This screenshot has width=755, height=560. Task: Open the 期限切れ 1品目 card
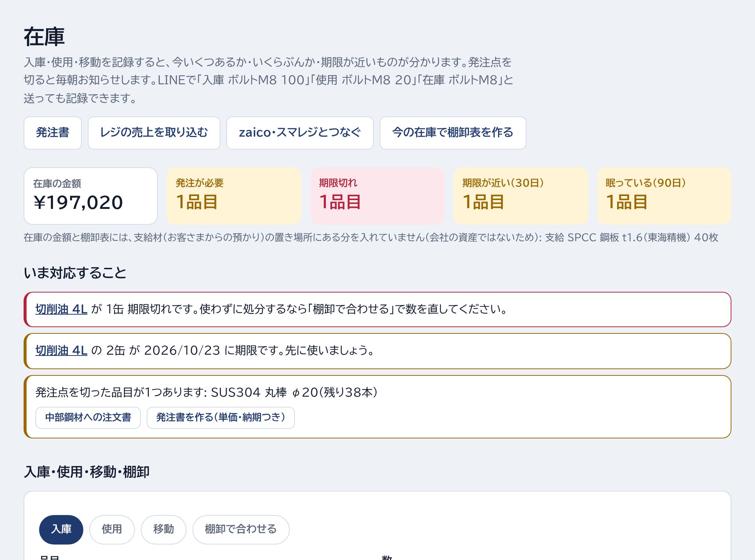pyautogui.click(x=377, y=196)
